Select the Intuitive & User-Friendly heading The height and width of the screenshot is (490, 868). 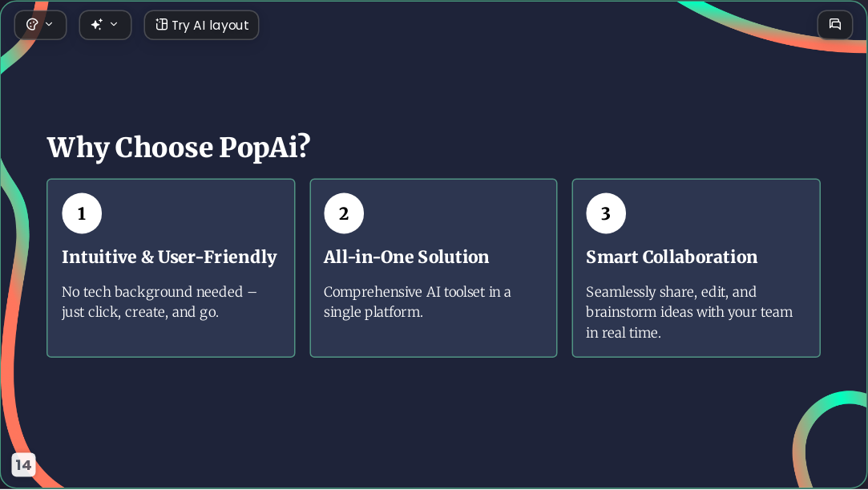169,257
